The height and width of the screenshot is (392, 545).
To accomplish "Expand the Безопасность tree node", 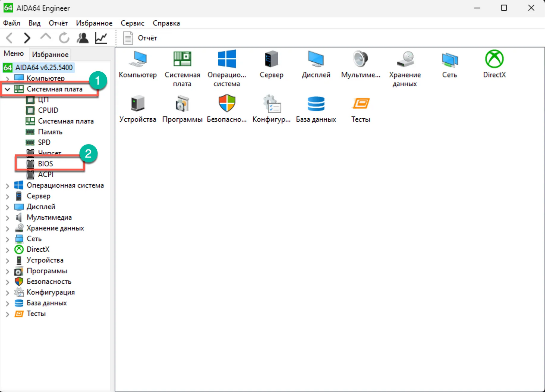I will coord(7,282).
